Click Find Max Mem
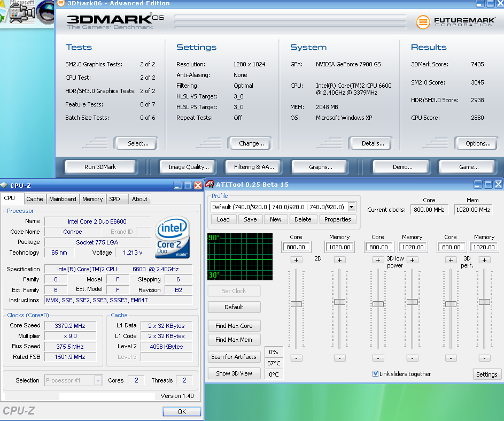 [234, 340]
